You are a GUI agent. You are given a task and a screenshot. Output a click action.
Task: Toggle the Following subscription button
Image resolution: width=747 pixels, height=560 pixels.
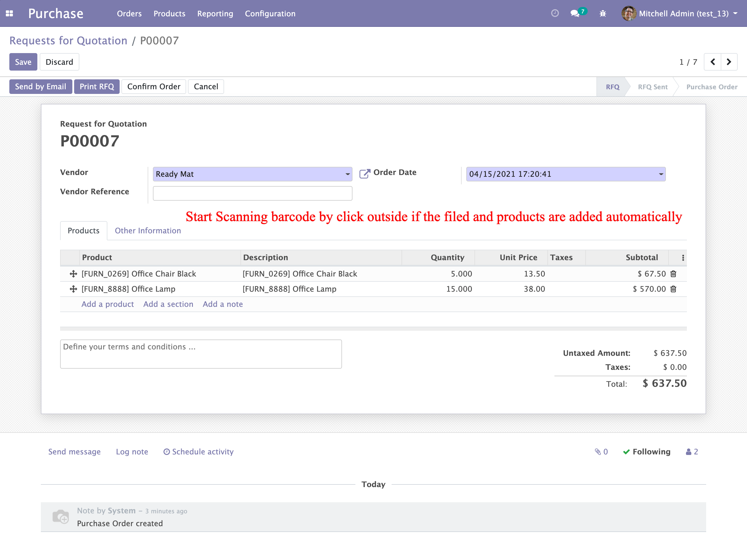647,452
